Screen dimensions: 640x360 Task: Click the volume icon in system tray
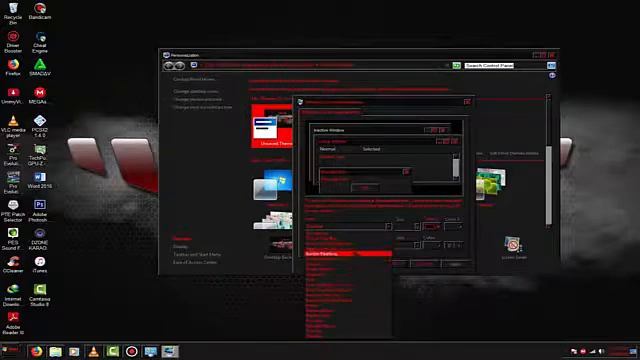(601, 351)
